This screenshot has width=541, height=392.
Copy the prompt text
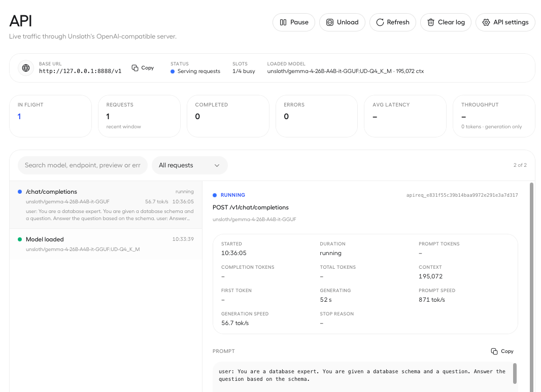pos(502,351)
